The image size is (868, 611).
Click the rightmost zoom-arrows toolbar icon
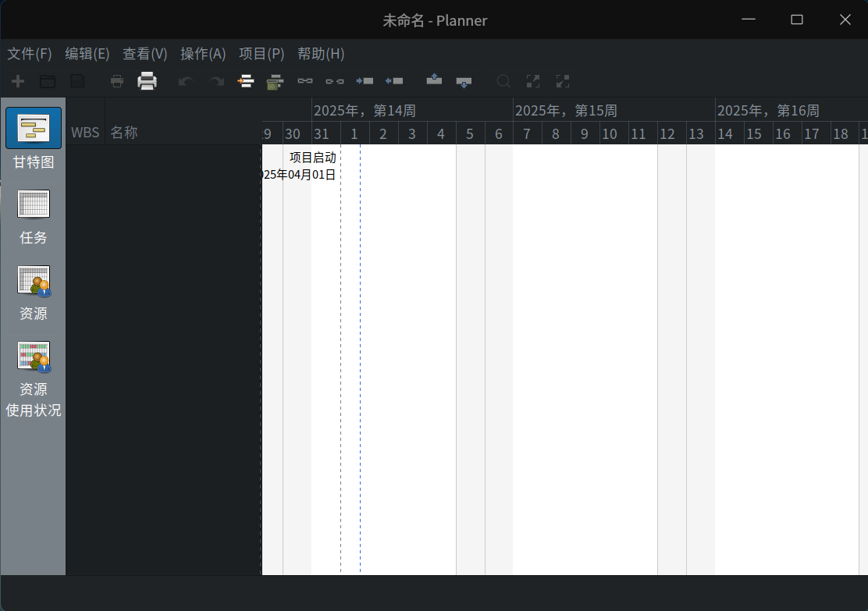tap(563, 81)
